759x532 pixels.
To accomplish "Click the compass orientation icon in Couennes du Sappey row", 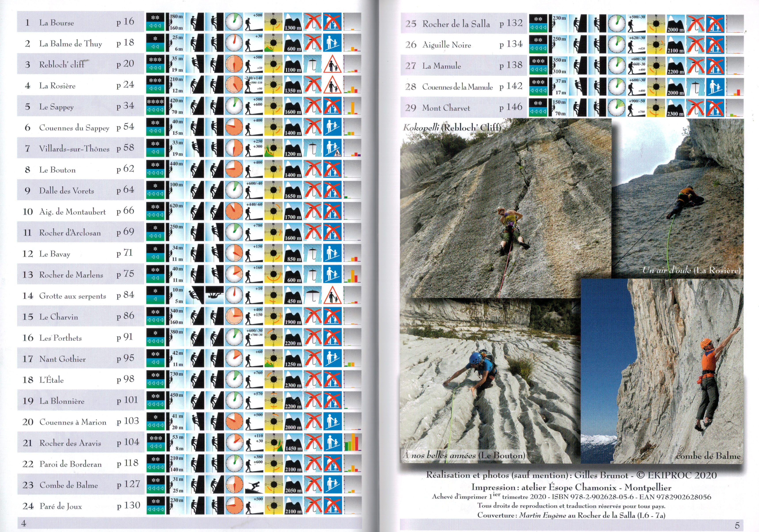I will point(273,127).
